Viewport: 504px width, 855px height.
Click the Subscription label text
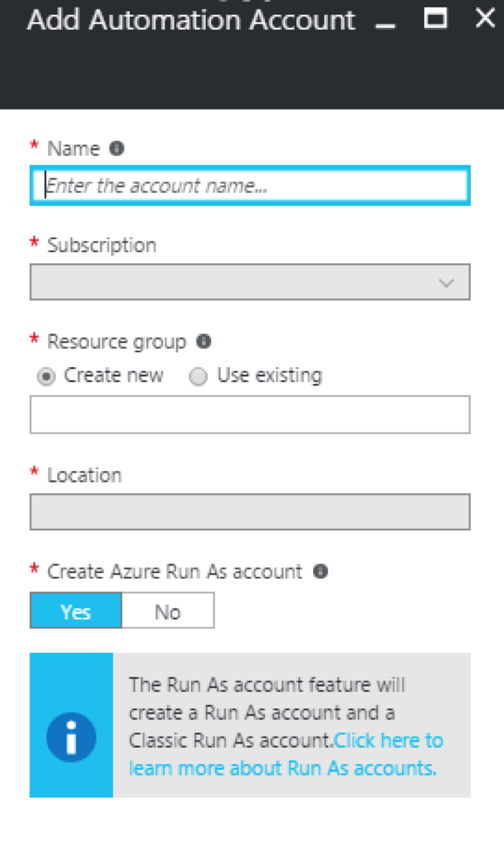102,245
